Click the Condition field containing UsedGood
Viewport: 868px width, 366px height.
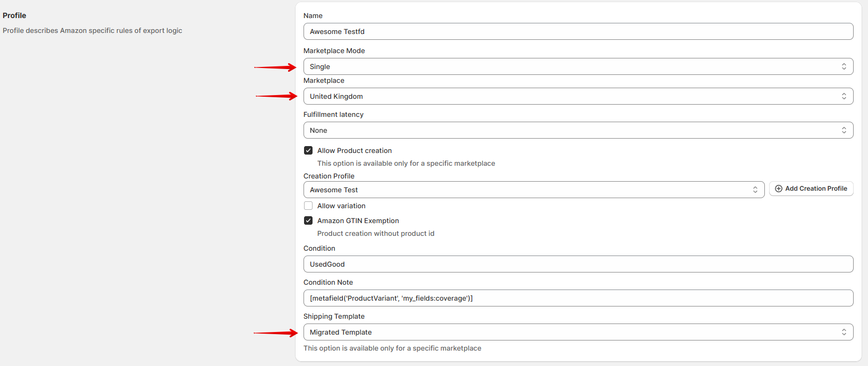[x=578, y=264]
